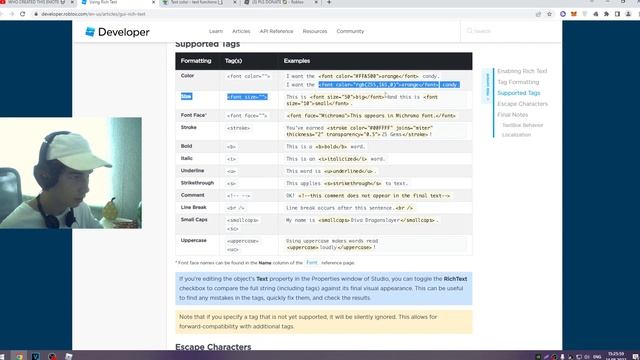Screen dimensions: 640x360
Task: Click the 'Examples' column header
Action: coord(297,61)
